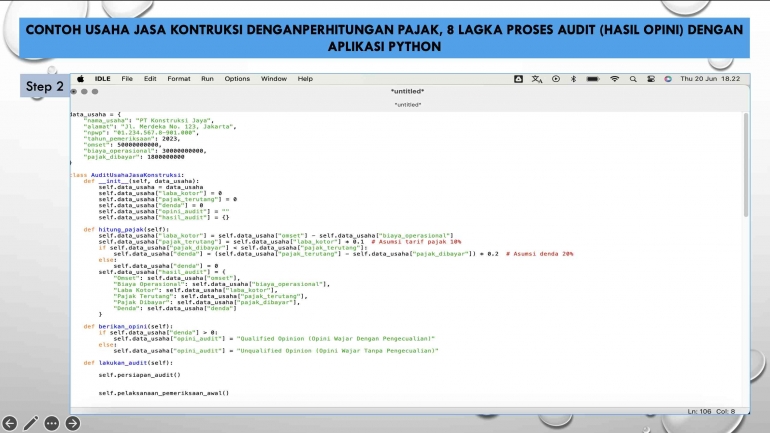Click the IDLE editor vertical scrollbar
The height and width of the screenshot is (433, 770).
coord(746,164)
